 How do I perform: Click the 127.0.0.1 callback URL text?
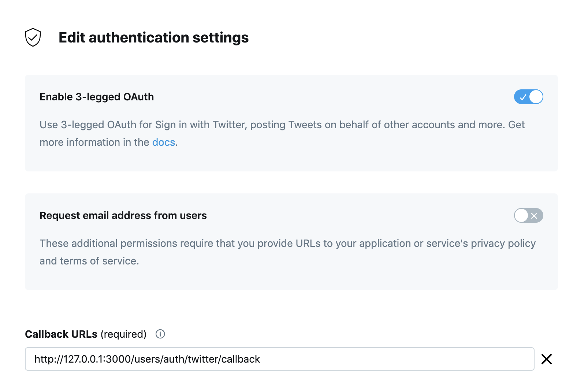pyautogui.click(x=147, y=359)
